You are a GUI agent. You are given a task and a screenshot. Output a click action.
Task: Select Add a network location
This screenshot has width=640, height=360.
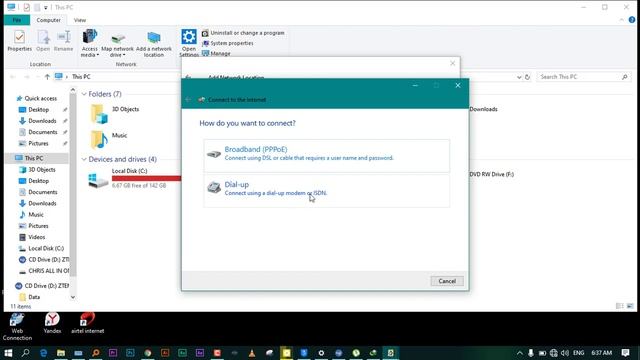click(153, 44)
